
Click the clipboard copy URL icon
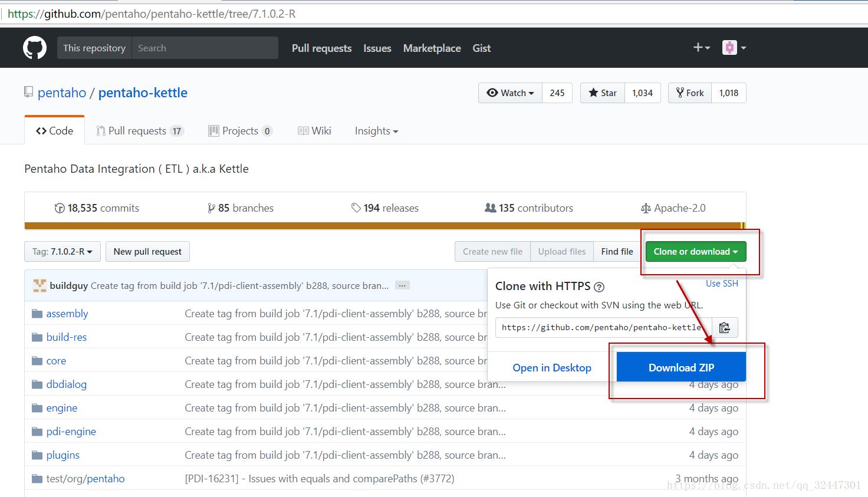coord(725,328)
